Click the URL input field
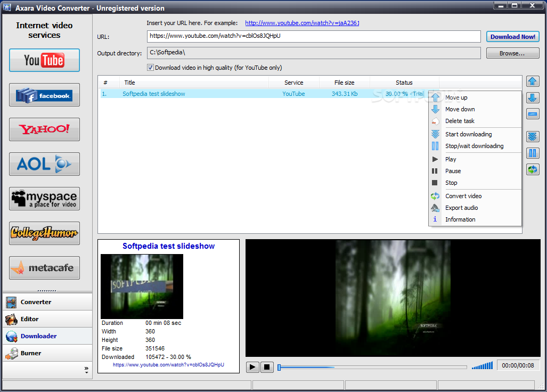This screenshot has height=392, width=547. tap(314, 36)
